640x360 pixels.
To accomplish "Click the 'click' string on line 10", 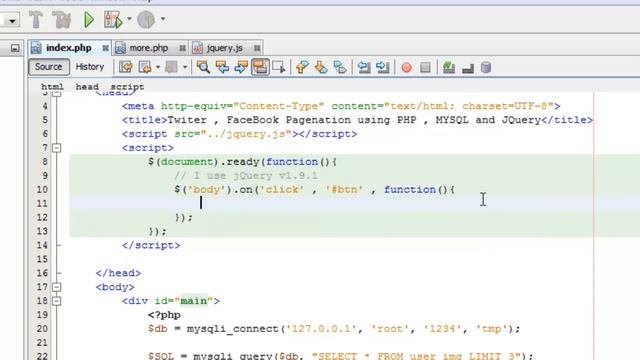I will tap(282, 190).
